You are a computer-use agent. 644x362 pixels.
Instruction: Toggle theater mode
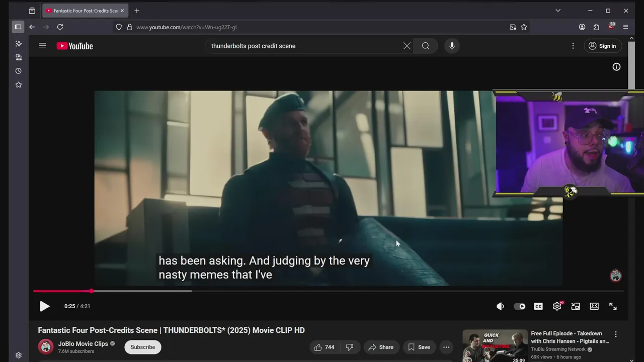[x=594, y=306]
